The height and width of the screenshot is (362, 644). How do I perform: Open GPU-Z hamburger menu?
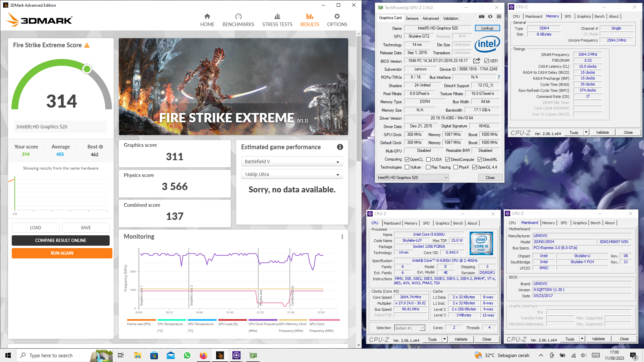[499, 16]
